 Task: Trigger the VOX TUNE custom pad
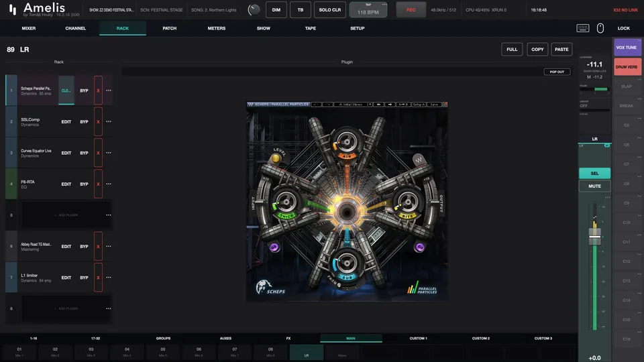[x=627, y=48]
